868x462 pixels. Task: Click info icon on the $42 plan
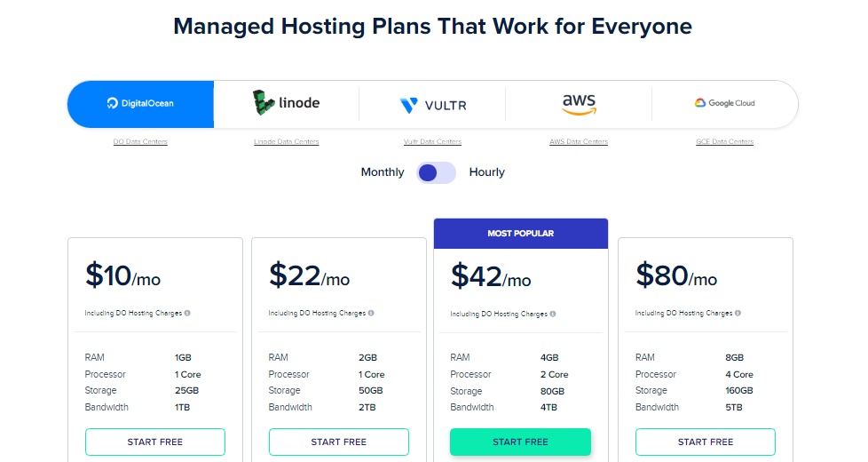(x=552, y=315)
